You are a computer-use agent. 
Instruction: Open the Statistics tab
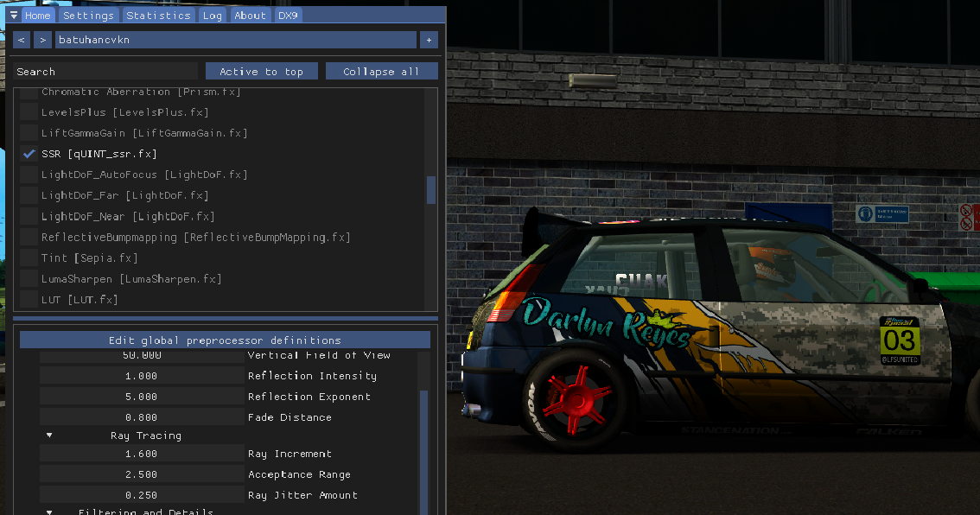(x=158, y=15)
